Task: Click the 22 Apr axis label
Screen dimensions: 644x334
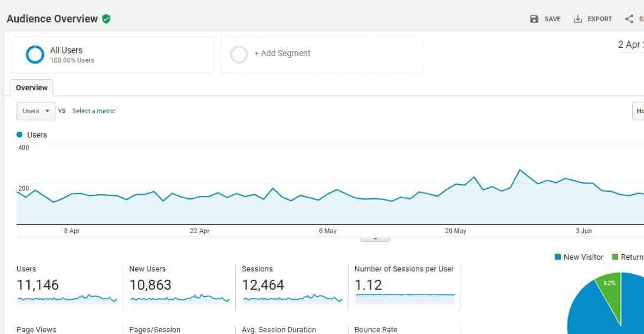Action: pyautogui.click(x=199, y=231)
